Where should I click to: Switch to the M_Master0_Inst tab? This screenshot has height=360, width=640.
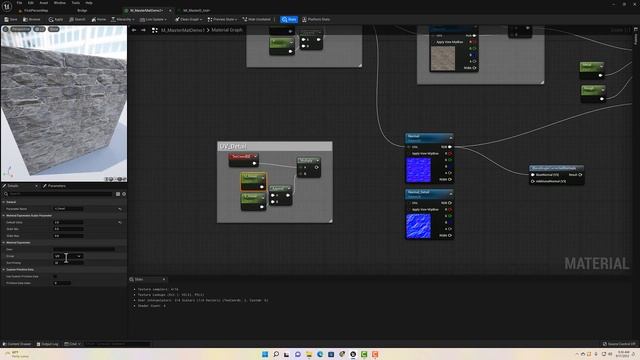pyautogui.click(x=196, y=11)
